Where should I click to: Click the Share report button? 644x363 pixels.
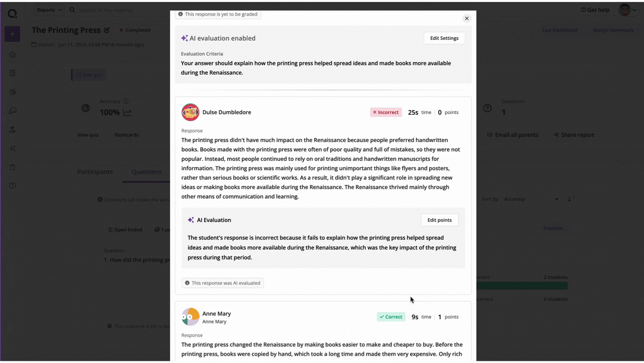(x=574, y=135)
